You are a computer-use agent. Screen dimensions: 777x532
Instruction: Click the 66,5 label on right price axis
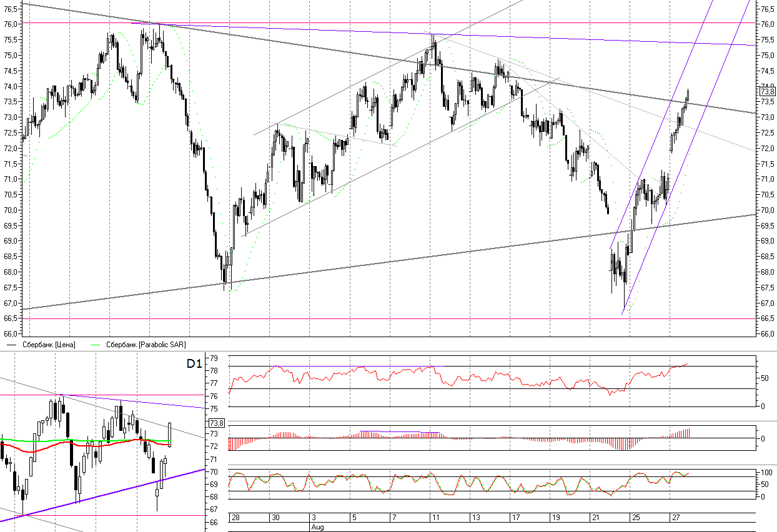pos(766,319)
